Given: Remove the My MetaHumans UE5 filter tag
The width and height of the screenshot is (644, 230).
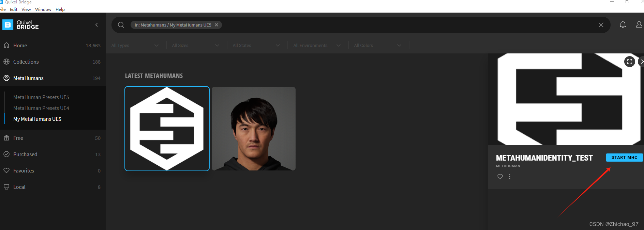Looking at the screenshot, I should coord(216,25).
